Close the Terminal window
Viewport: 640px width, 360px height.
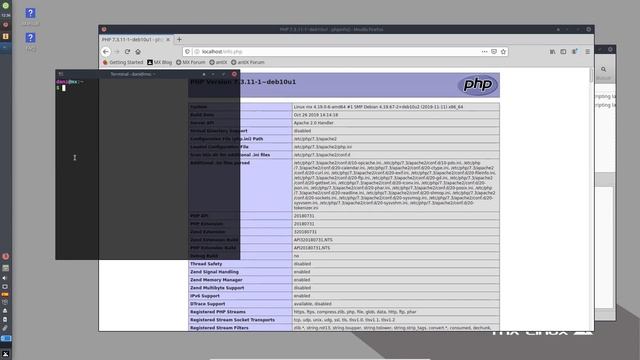[234, 74]
